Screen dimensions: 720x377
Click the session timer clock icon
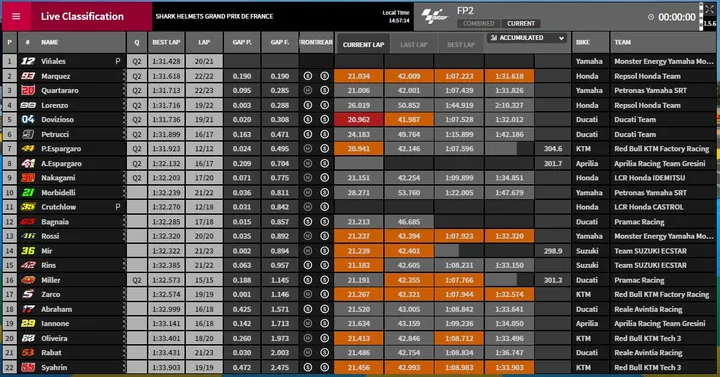651,17
